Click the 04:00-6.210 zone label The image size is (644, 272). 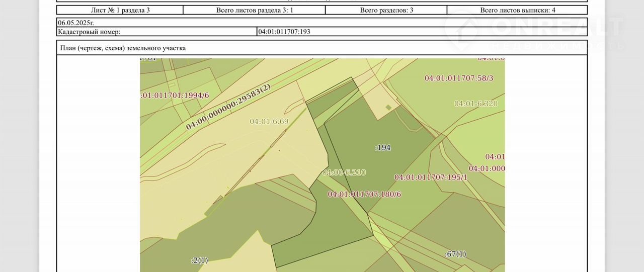coord(344,172)
